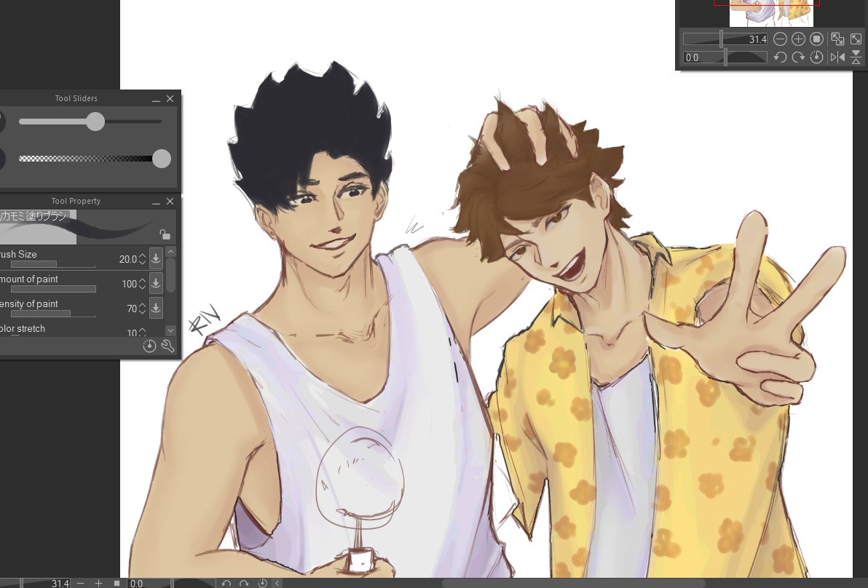Reset tool settings to initial in Tool Property

[x=149, y=346]
